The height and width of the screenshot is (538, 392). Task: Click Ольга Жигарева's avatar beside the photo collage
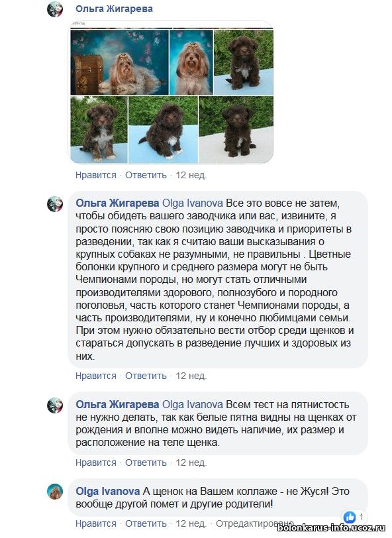click(55, 9)
